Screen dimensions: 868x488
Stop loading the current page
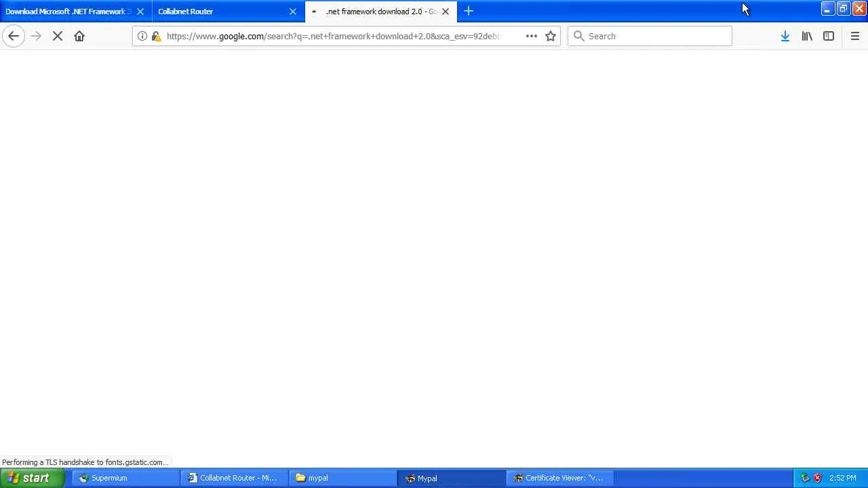click(58, 36)
